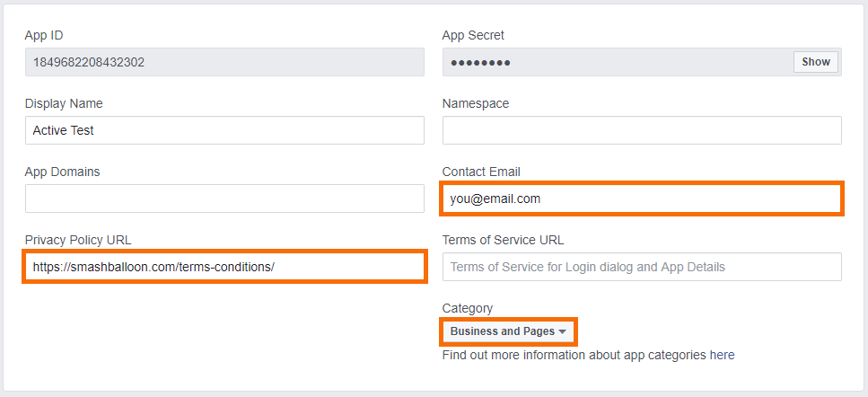Click the masked App Secret dots field
The width and height of the screenshot is (868, 397).
pyautogui.click(x=618, y=62)
